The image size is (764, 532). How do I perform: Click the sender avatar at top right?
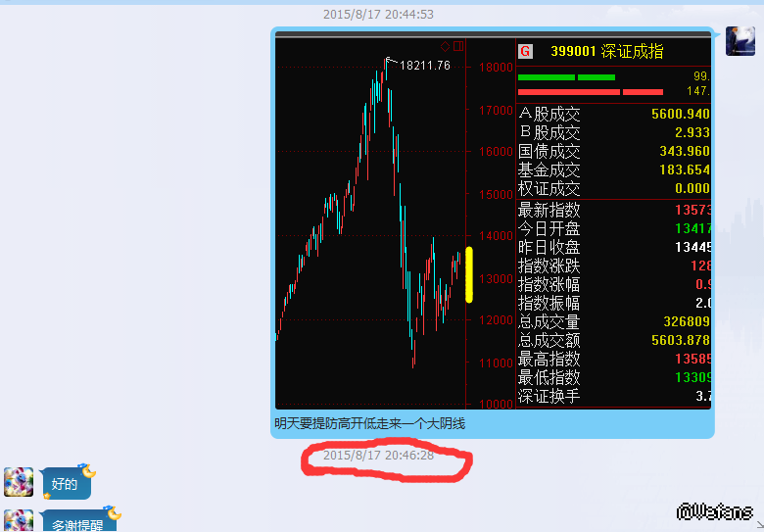[740, 41]
